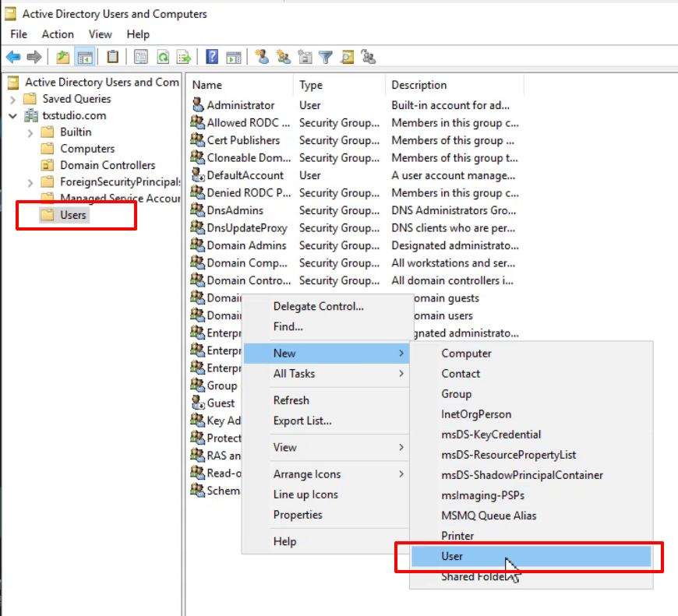678x616 pixels.
Task: Click the title bar application icon
Action: tap(11, 14)
